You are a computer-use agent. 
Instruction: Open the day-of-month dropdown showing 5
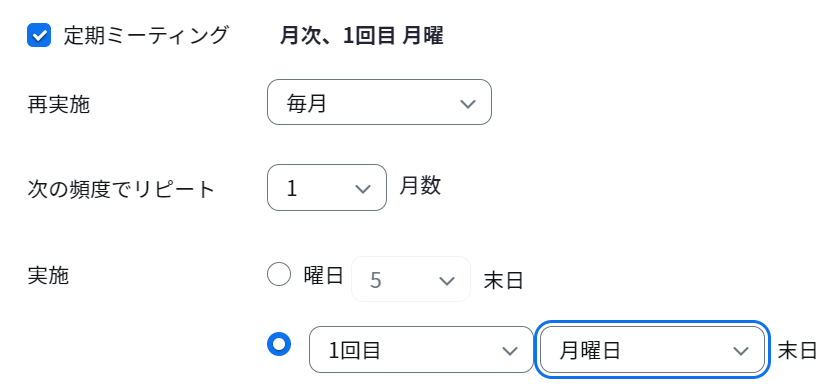[x=411, y=279]
